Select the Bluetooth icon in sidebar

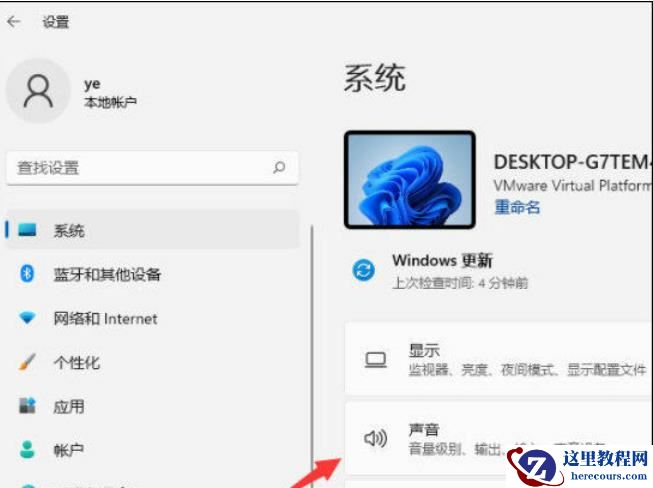pyautogui.click(x=27, y=274)
